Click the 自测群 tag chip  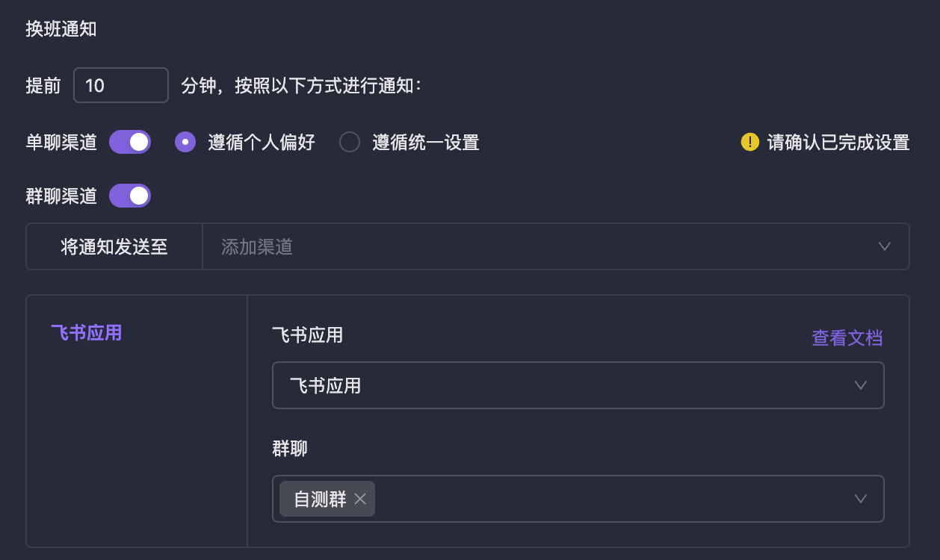tap(320, 499)
